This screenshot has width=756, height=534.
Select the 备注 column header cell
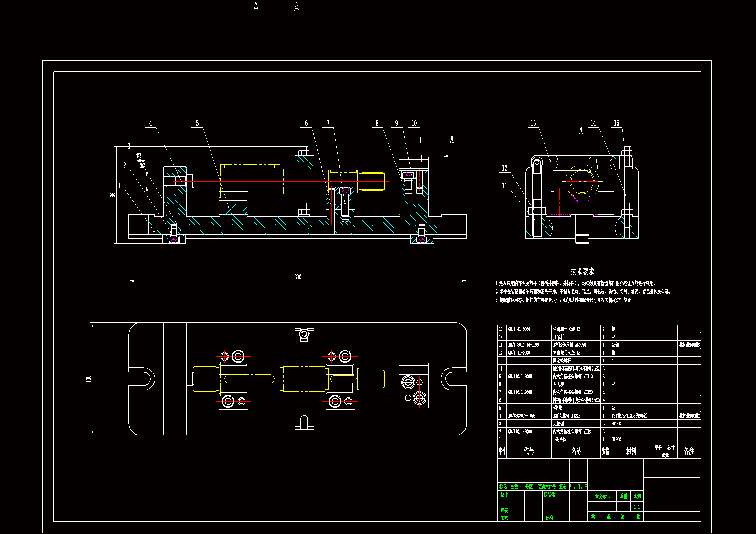(688, 451)
